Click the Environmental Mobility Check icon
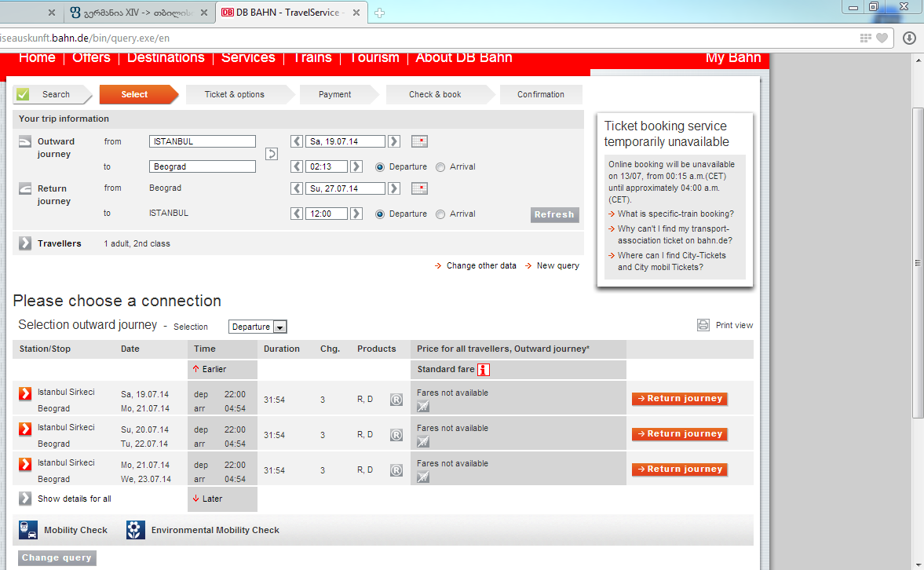This screenshot has width=924, height=570. [x=136, y=530]
